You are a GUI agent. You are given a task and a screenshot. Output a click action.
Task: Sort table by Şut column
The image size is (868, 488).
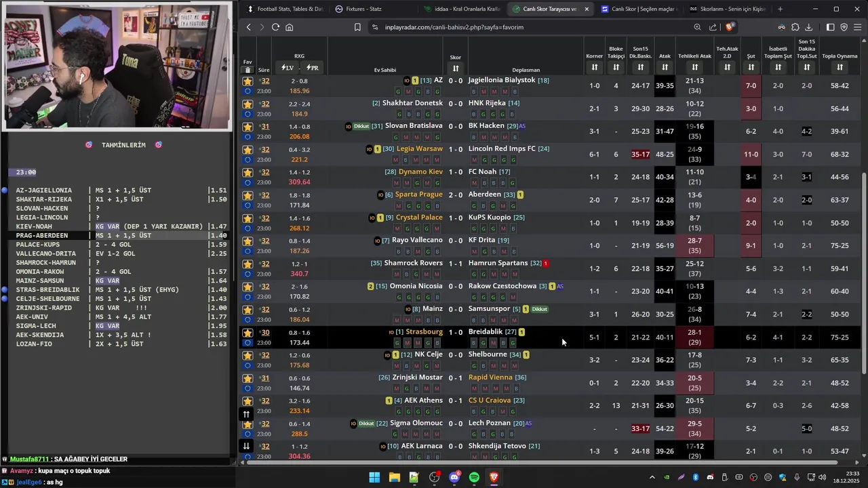[x=751, y=67]
